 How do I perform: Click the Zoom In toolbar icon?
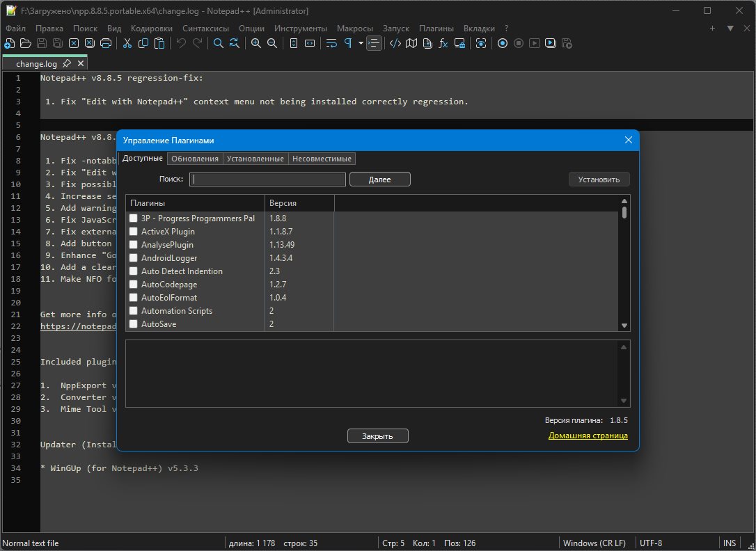[256, 43]
